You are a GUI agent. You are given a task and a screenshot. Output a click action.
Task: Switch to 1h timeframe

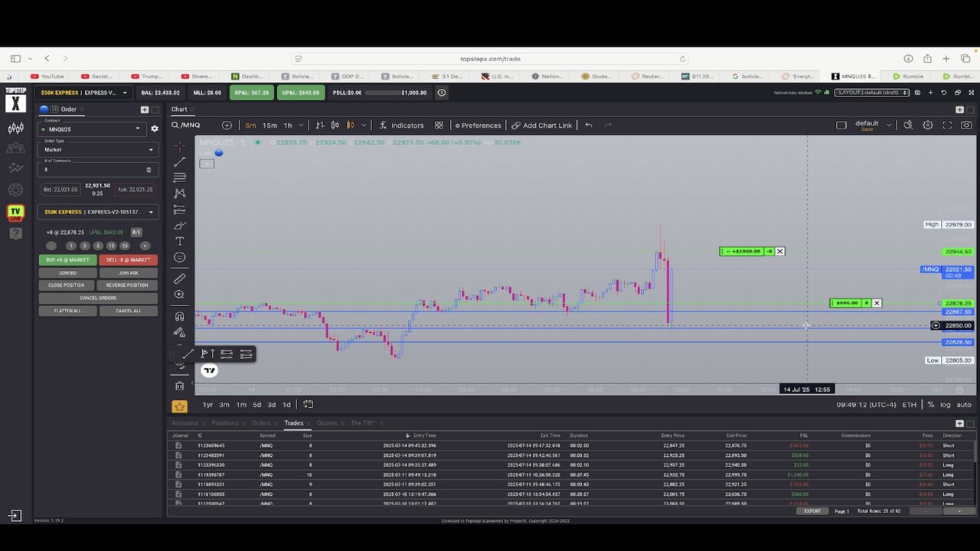point(288,125)
